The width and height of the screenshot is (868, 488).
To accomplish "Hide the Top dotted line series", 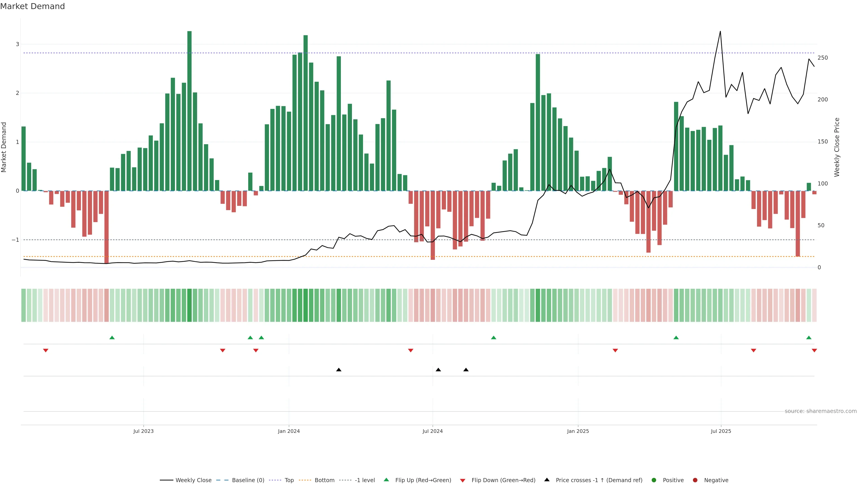I will (289, 480).
